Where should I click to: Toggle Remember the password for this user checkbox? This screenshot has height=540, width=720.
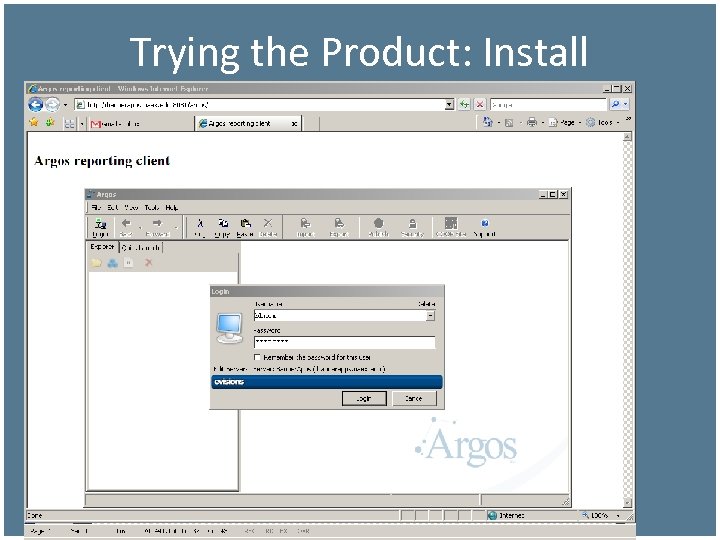pyautogui.click(x=257, y=357)
